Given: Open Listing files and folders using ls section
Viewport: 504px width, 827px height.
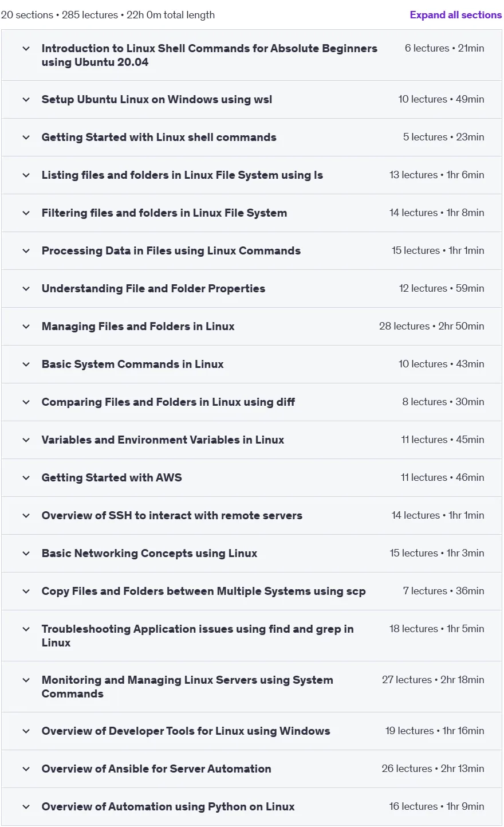Looking at the screenshot, I should 182,175.
